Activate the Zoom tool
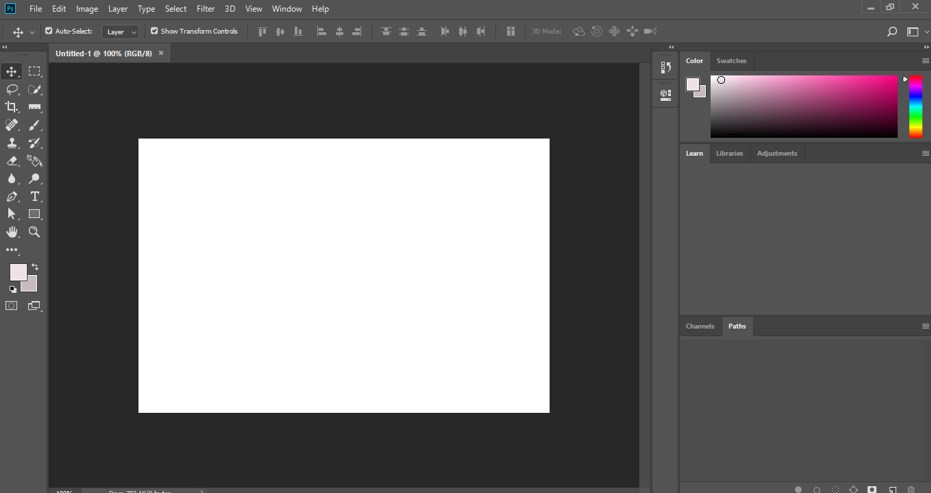Screen dimensions: 931x493 point(35,232)
